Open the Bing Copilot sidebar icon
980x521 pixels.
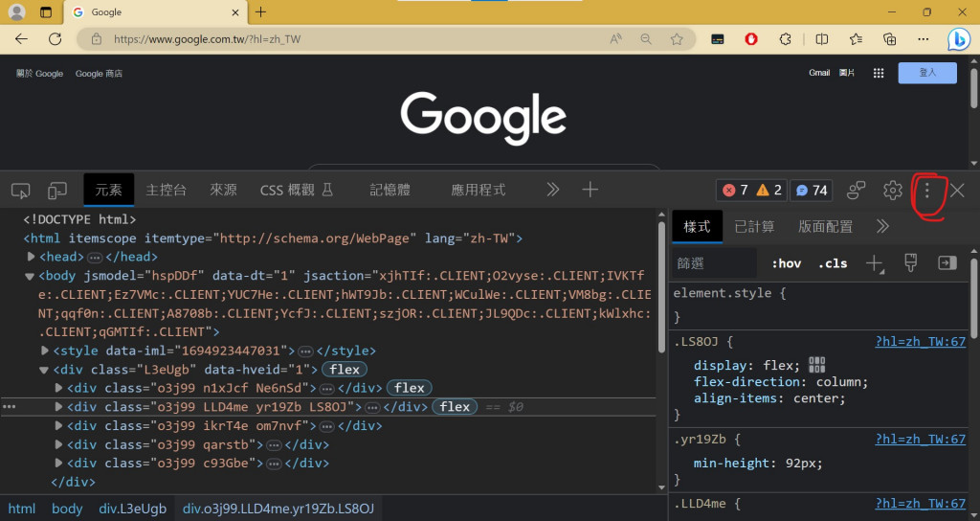[x=957, y=38]
